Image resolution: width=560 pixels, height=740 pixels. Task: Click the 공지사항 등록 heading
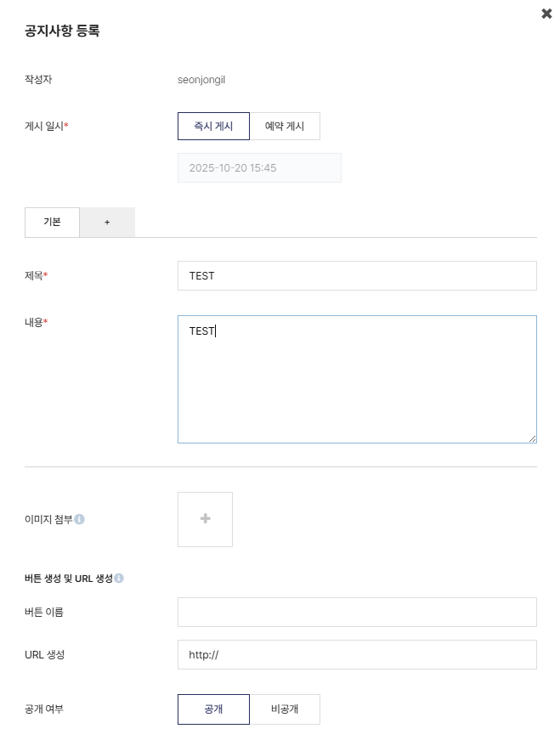(x=62, y=31)
